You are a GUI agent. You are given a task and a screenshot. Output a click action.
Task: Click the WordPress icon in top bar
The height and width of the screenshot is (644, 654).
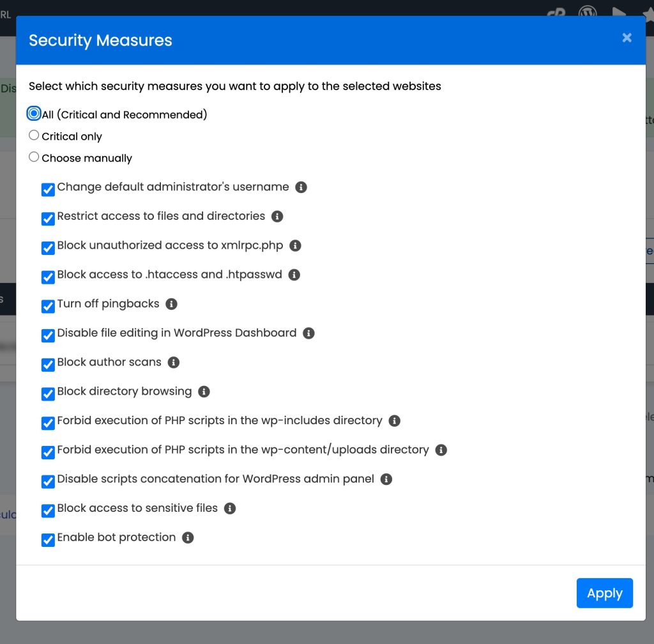(x=588, y=13)
